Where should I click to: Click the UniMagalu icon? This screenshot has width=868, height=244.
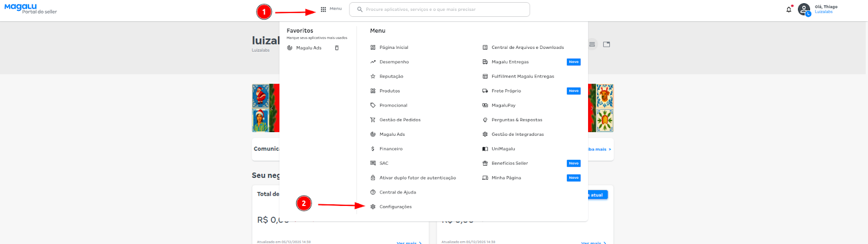coord(485,149)
